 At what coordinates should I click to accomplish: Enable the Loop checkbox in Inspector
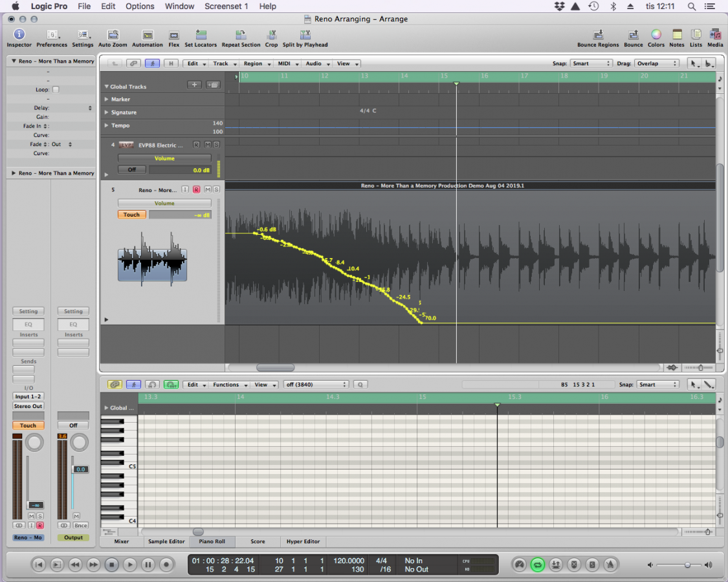(x=56, y=90)
